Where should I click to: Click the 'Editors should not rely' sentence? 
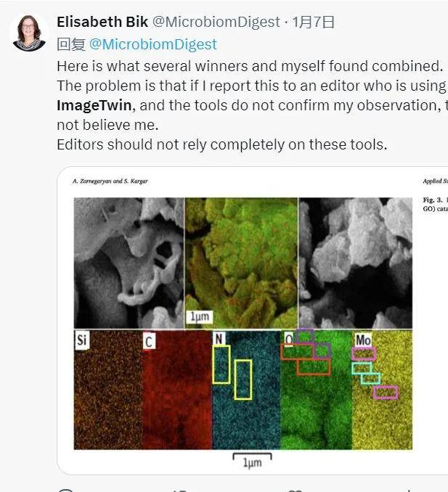tap(221, 144)
